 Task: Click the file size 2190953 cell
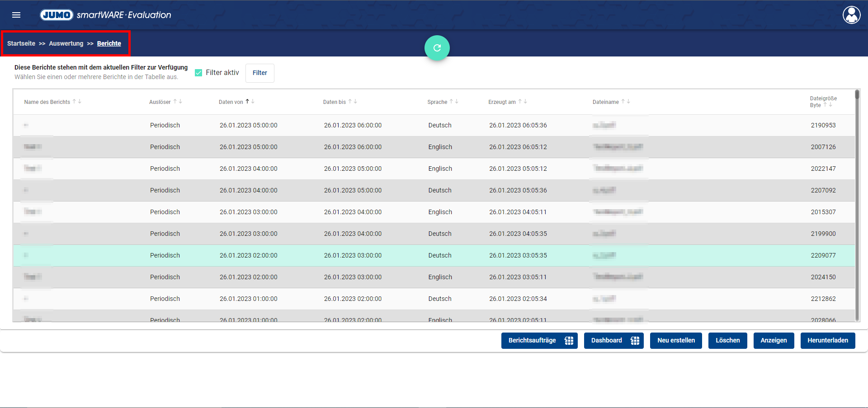(x=823, y=126)
